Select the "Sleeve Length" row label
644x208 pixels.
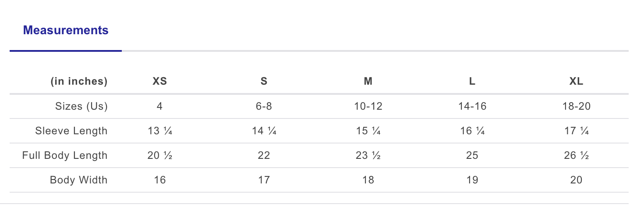coord(71,131)
